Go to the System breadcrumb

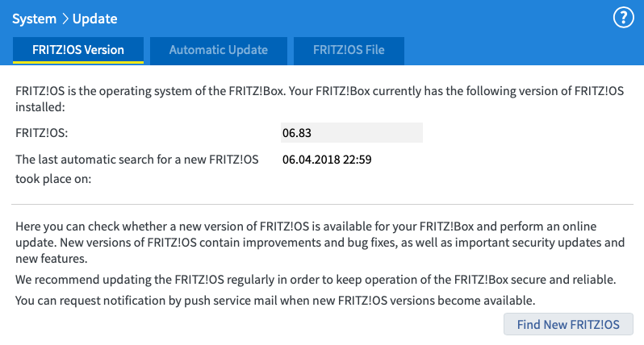[34, 19]
